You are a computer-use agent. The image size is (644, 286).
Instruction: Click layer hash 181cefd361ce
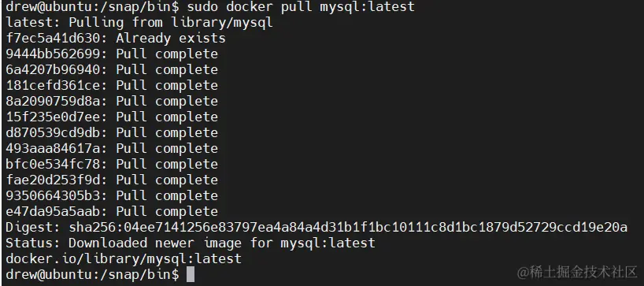[53, 85]
